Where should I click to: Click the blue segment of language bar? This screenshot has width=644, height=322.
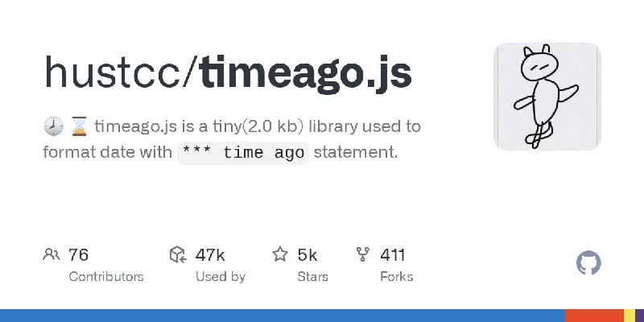[283, 316]
